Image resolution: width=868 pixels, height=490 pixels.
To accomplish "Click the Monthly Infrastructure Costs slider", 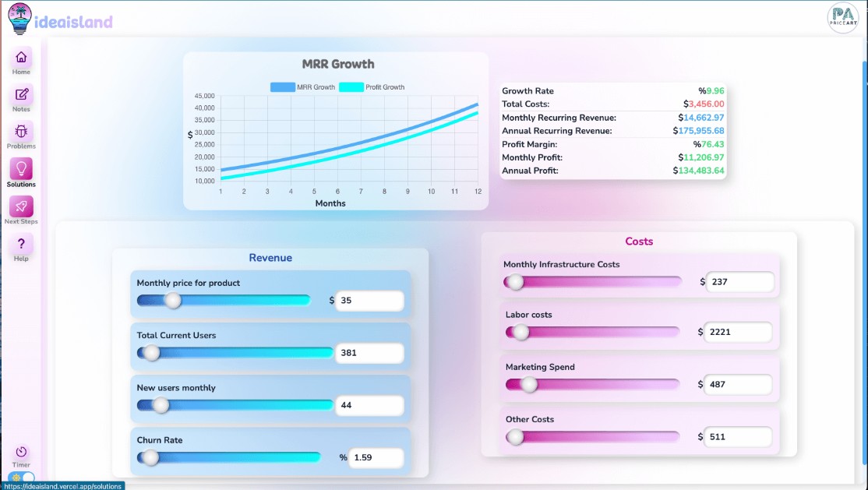I will [x=593, y=282].
